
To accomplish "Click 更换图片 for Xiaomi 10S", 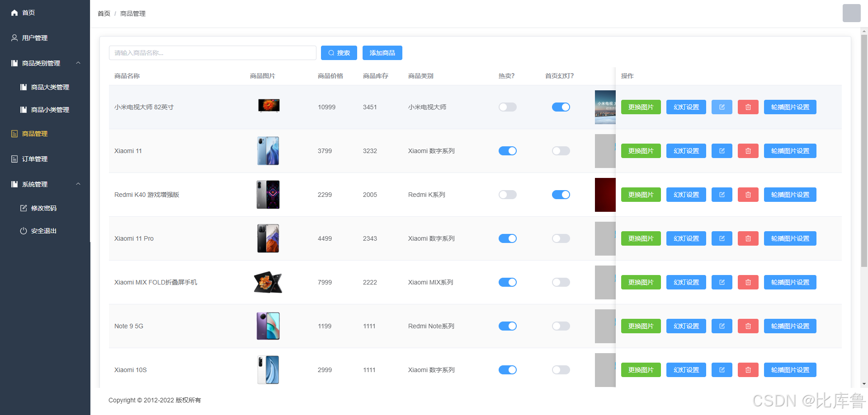I will (x=641, y=370).
